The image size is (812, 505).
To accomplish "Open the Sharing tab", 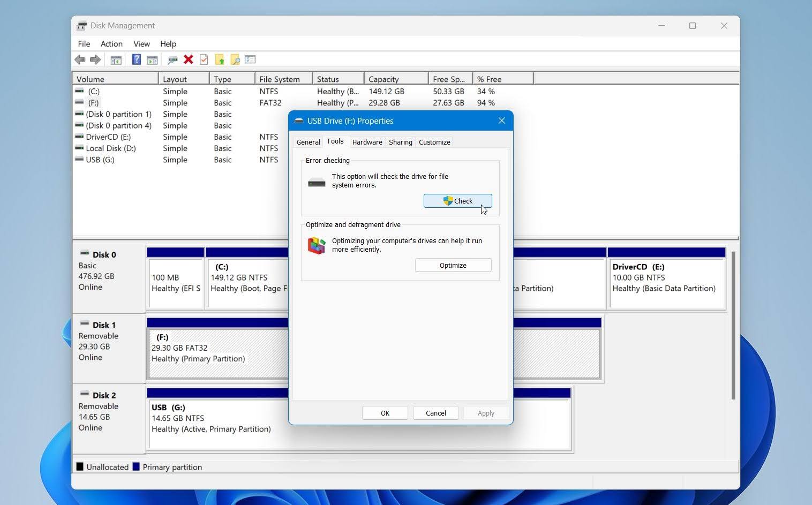I will (401, 142).
